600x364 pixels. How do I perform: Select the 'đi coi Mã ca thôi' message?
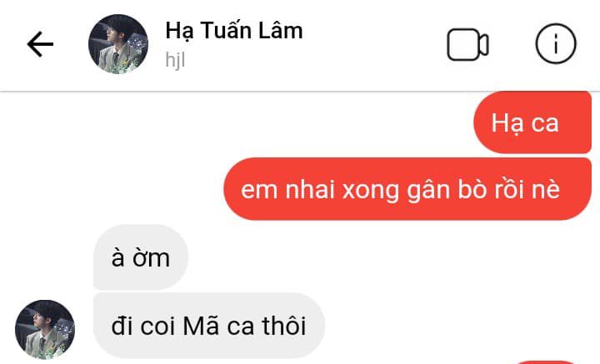pyautogui.click(x=209, y=326)
